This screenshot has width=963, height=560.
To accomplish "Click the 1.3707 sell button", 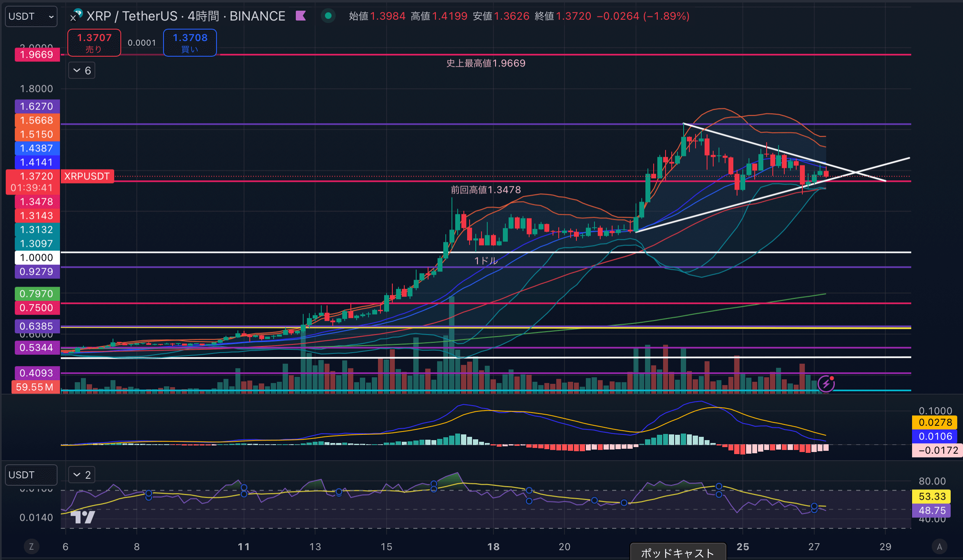I will pyautogui.click(x=94, y=43).
